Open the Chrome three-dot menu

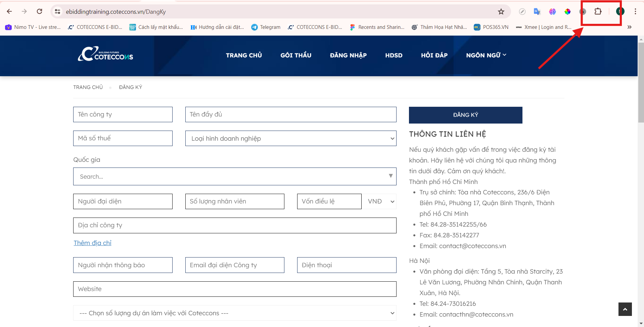635,11
